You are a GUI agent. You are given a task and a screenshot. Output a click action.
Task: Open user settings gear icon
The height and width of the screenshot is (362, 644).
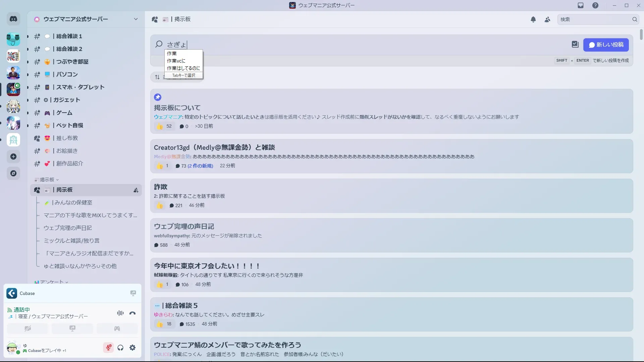[x=132, y=348]
